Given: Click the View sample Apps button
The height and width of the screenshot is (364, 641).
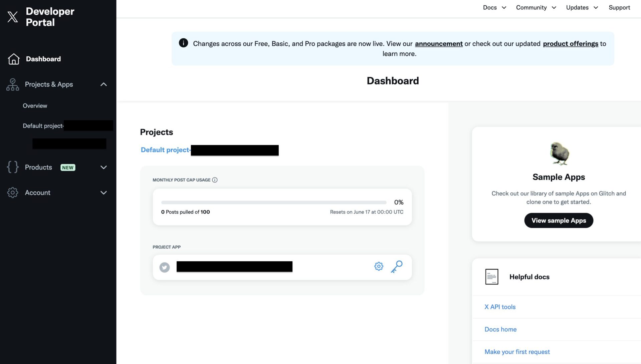Looking at the screenshot, I should pyautogui.click(x=559, y=220).
